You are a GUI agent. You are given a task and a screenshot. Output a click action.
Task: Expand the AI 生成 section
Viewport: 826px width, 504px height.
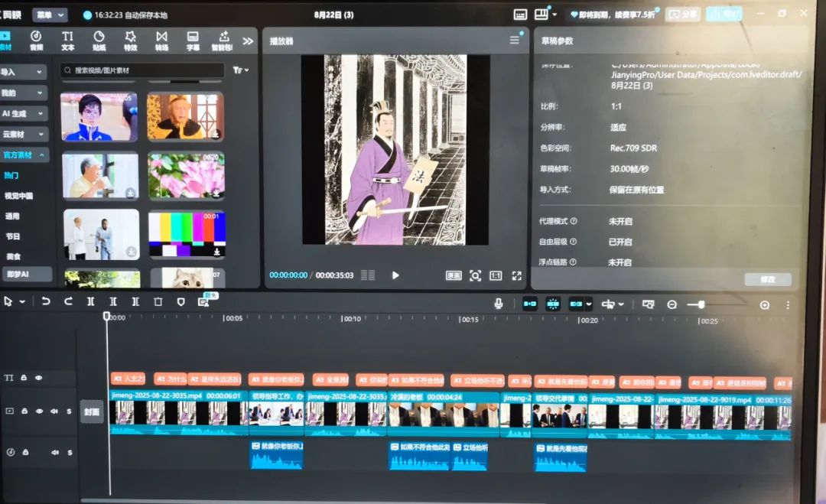23,113
